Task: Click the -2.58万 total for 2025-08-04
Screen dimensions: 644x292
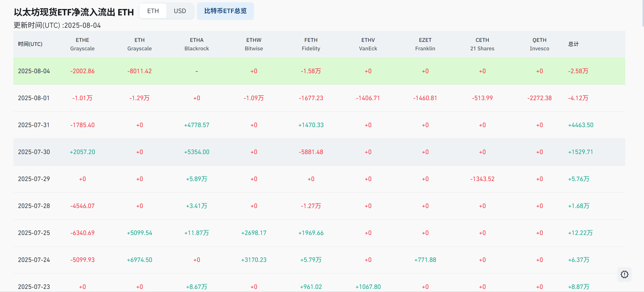Action: tap(578, 71)
